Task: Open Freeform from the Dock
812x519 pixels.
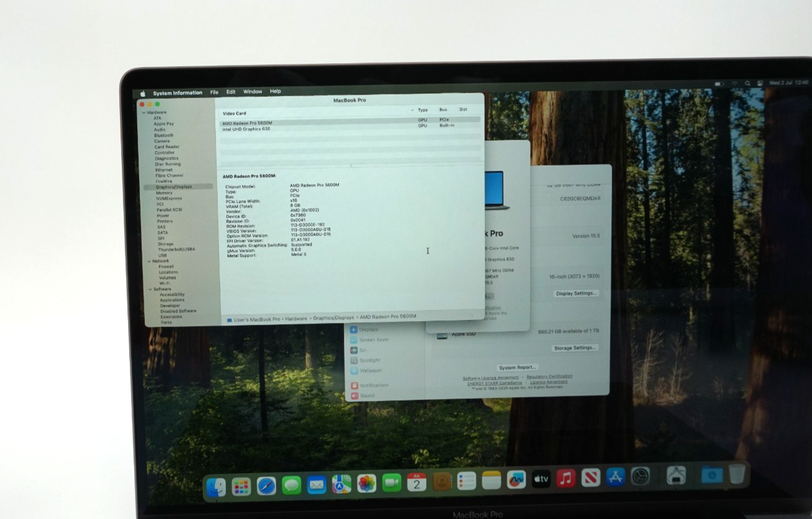Action: 516,480
